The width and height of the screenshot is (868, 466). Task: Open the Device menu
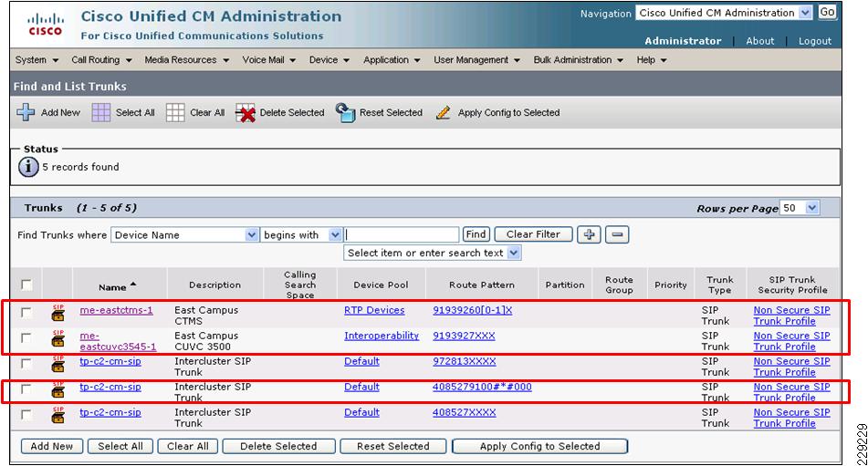point(329,59)
